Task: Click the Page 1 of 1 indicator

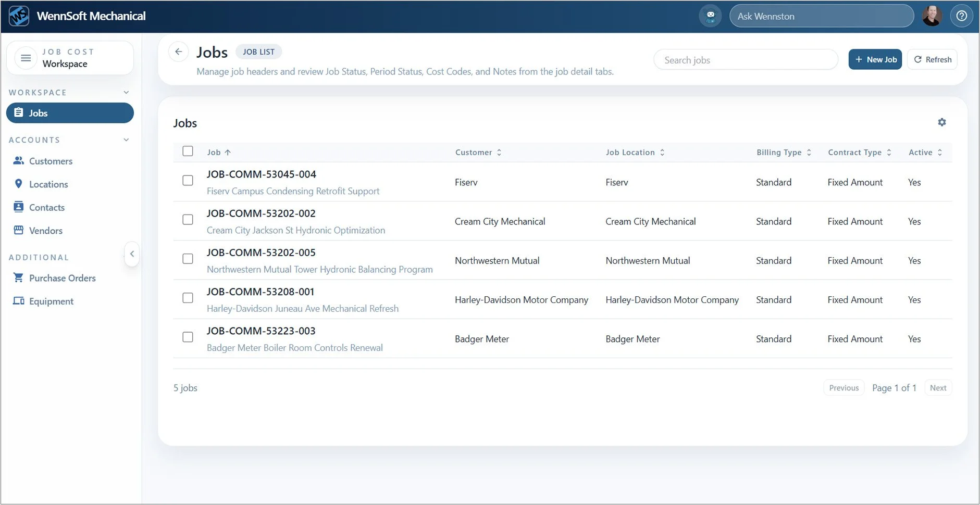Action: point(894,388)
